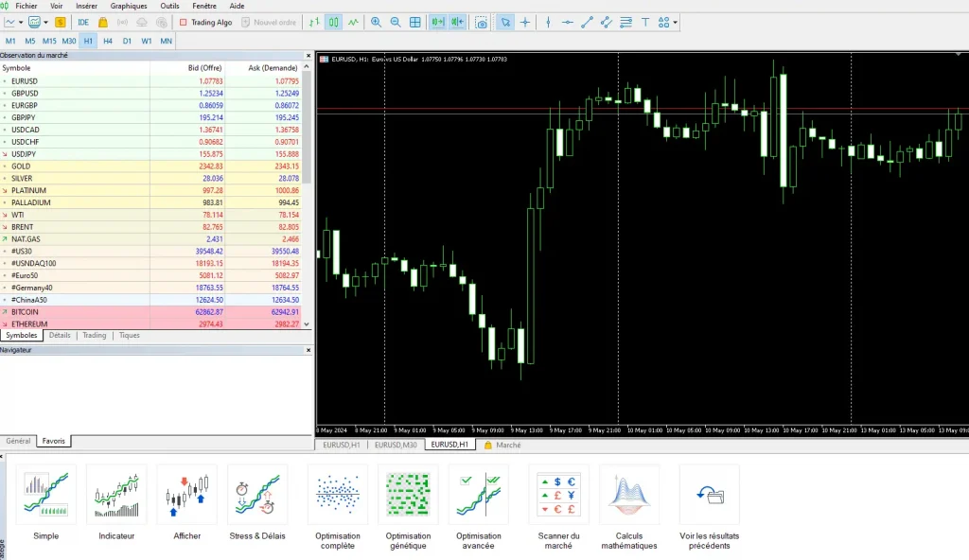
Task: Click the yellow dollar account icon
Action: 60,23
